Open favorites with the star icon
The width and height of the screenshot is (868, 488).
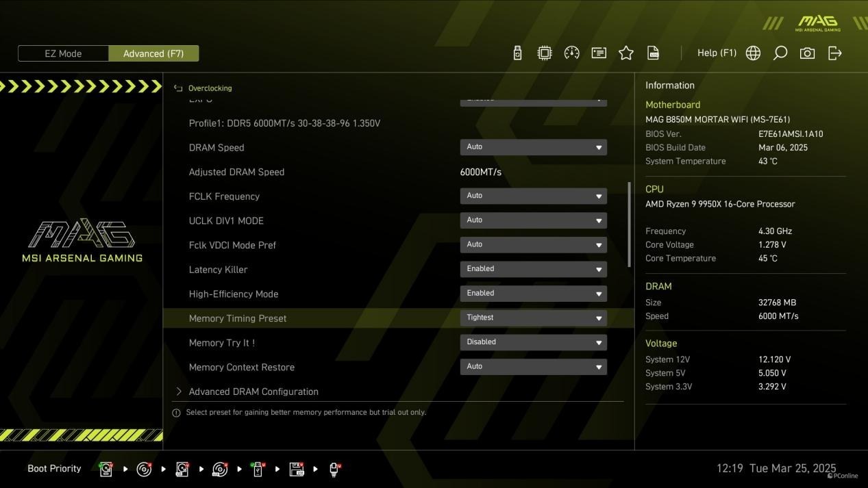[626, 53]
